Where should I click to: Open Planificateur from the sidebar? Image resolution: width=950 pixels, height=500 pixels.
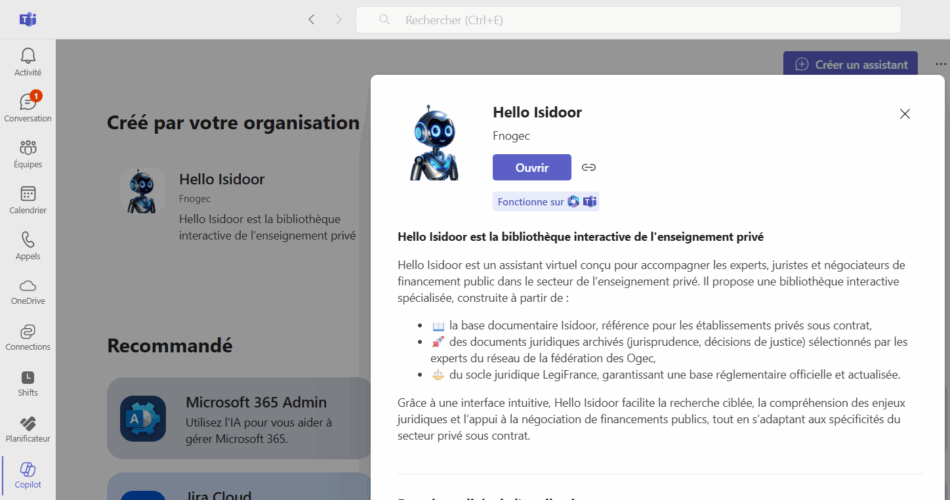[28, 429]
